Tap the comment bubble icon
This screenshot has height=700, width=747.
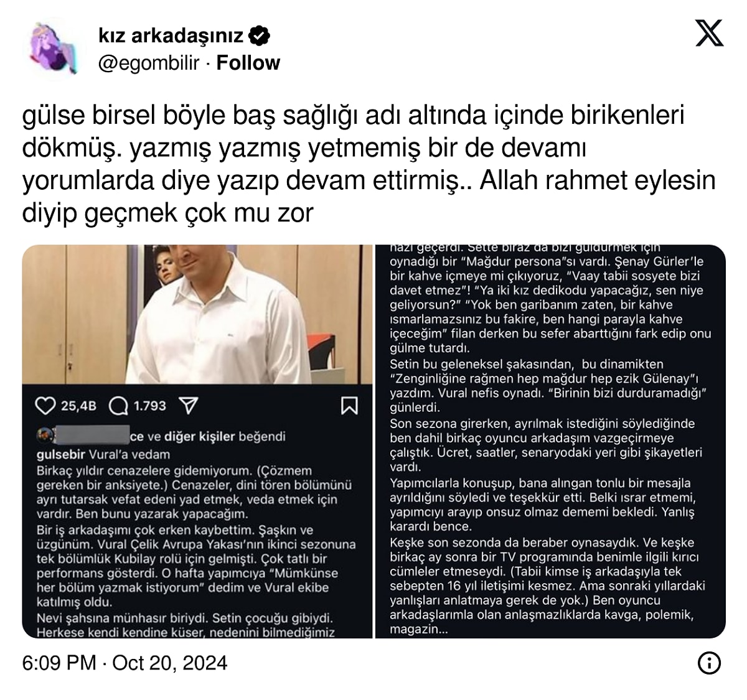pyautogui.click(x=118, y=406)
